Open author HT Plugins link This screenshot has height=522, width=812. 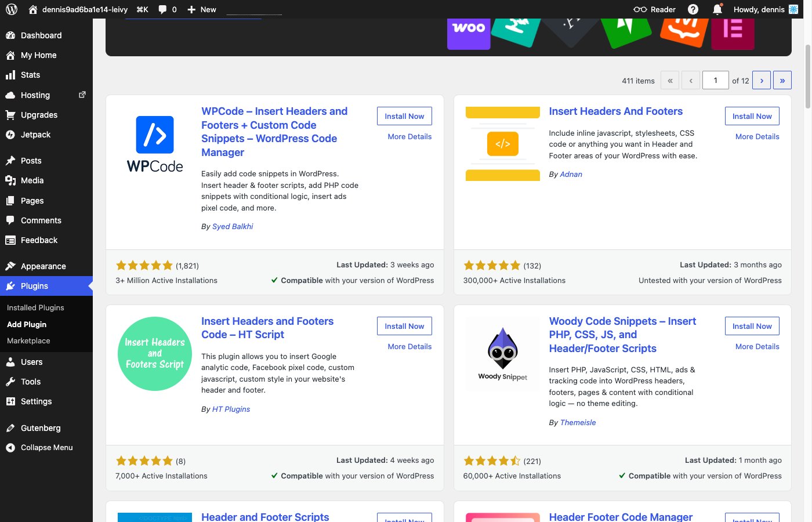(x=231, y=409)
